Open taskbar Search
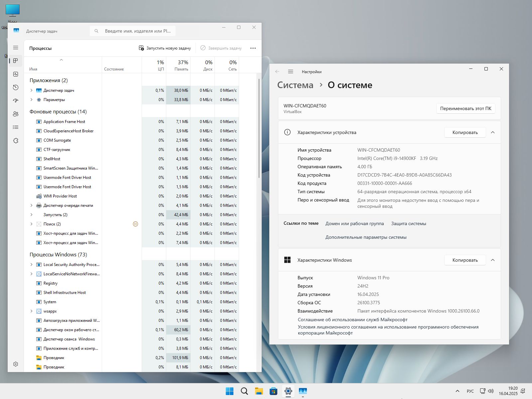This screenshot has height=399, width=532. coord(244,391)
